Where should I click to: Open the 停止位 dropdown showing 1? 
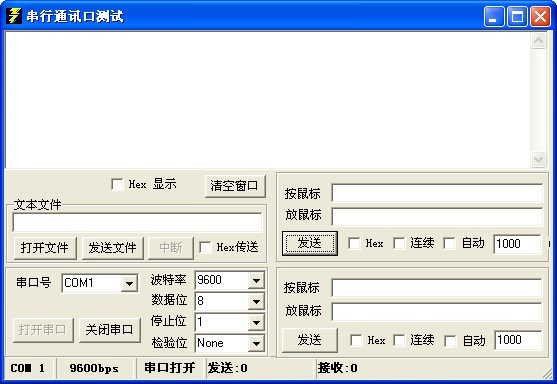point(256,323)
